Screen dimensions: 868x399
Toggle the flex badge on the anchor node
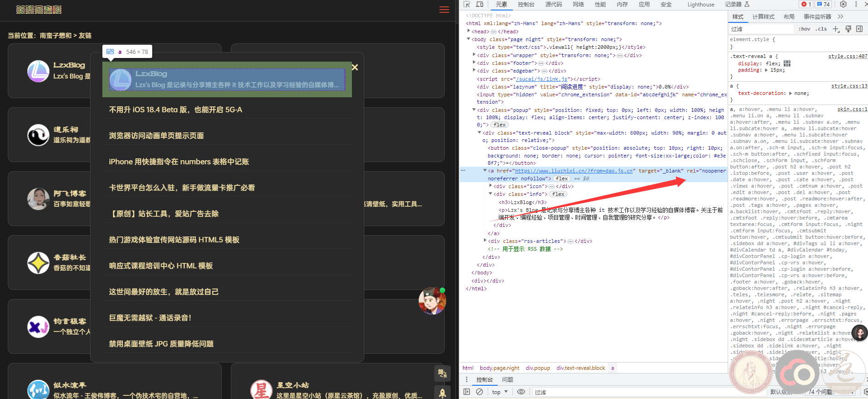click(562, 178)
